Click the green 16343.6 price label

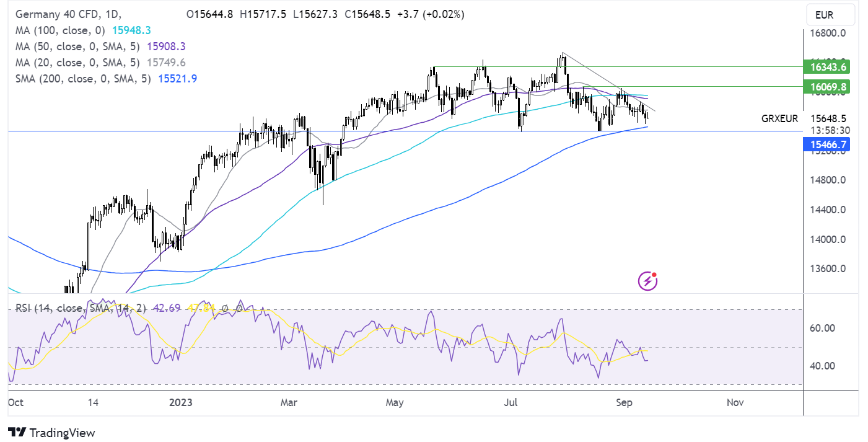pyautogui.click(x=828, y=66)
